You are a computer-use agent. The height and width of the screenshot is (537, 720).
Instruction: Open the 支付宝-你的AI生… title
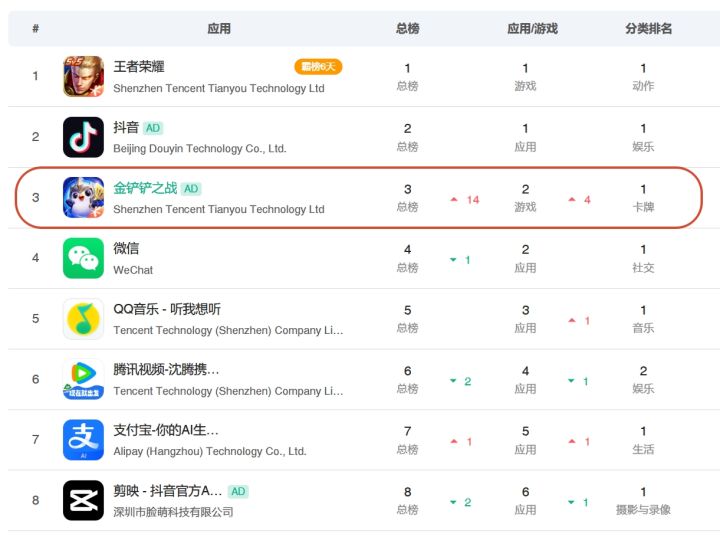[x=166, y=430]
